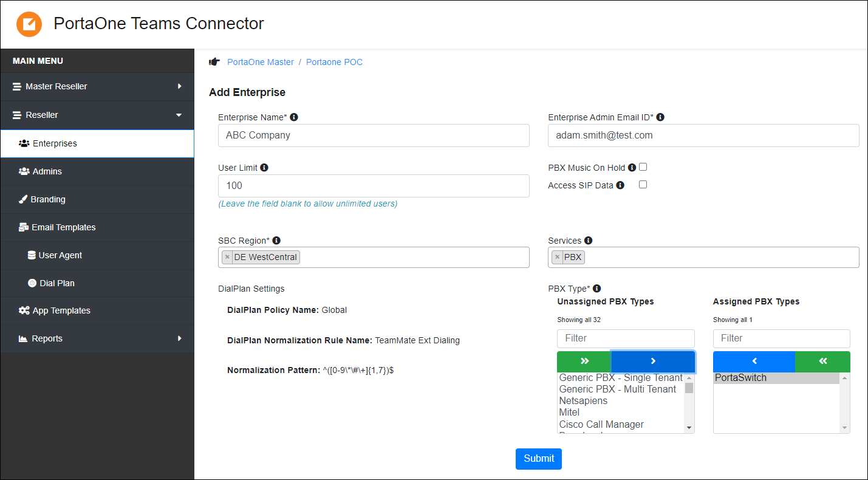868x480 pixels.
Task: Click the Email Templates mail icon
Action: 24,227
